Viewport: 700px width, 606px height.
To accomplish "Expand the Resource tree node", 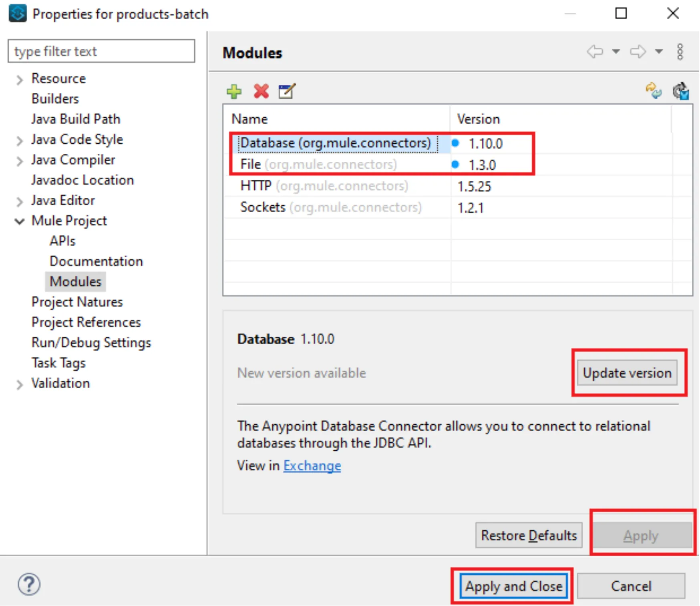I will click(19, 80).
